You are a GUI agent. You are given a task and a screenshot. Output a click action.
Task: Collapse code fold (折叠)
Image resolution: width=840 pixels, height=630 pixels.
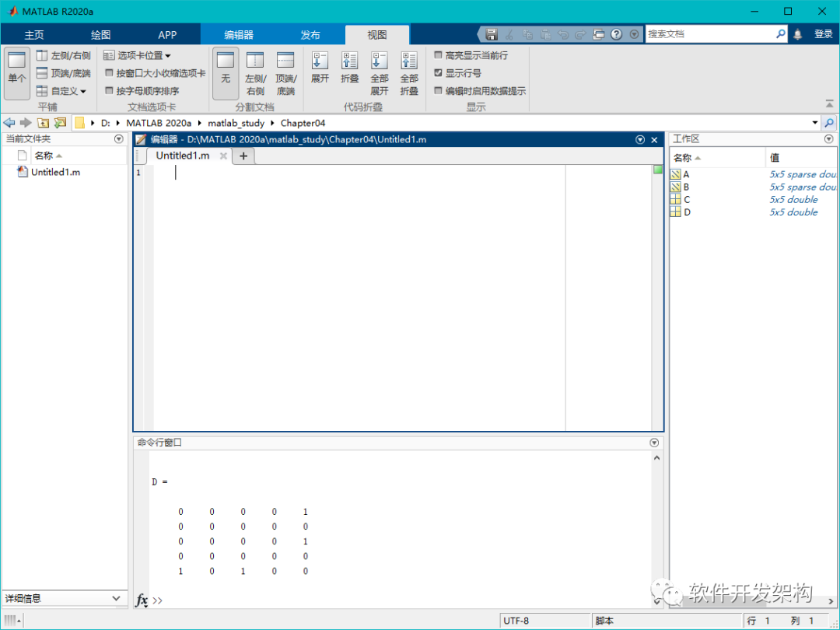click(349, 68)
